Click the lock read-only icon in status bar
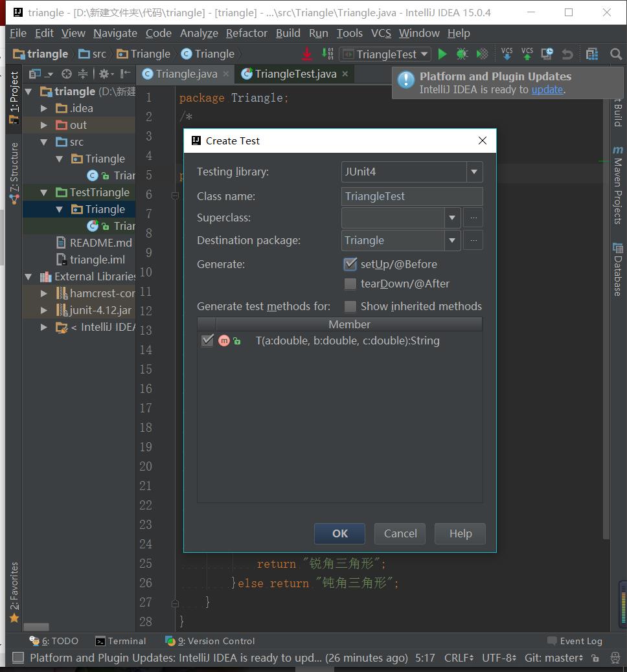 (595, 657)
